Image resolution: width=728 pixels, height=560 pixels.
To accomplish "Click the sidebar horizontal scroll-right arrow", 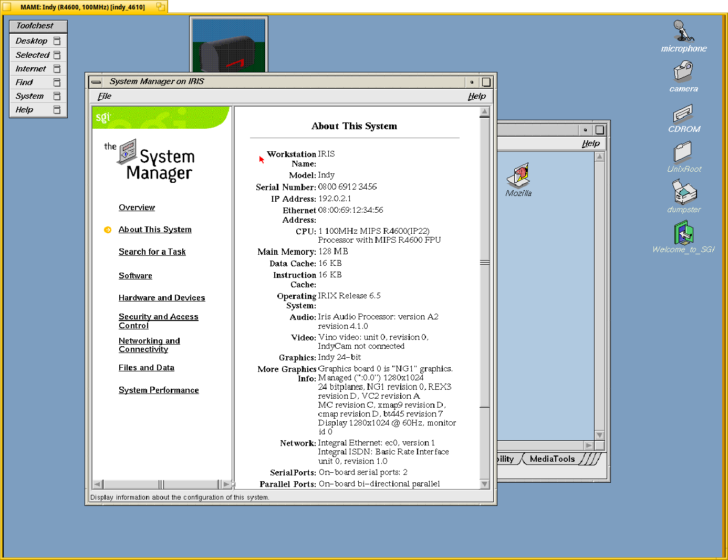I will tap(226, 484).
